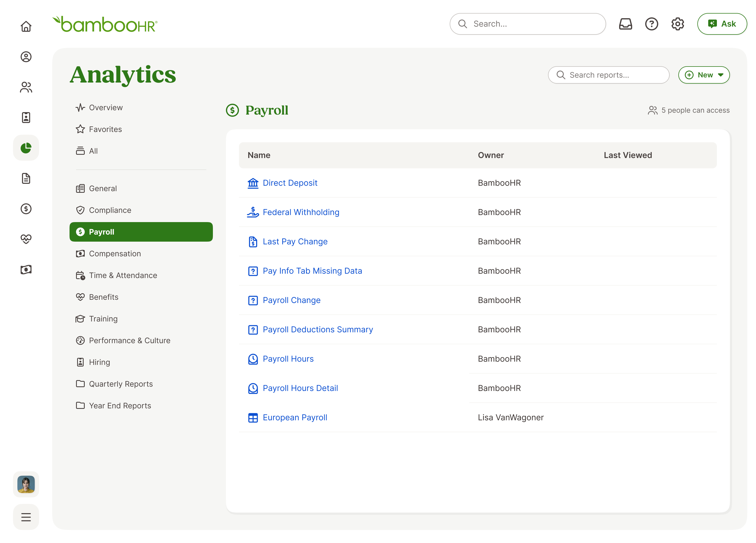Open the Benefits report category
This screenshot has height=543, width=756.
[141, 297]
